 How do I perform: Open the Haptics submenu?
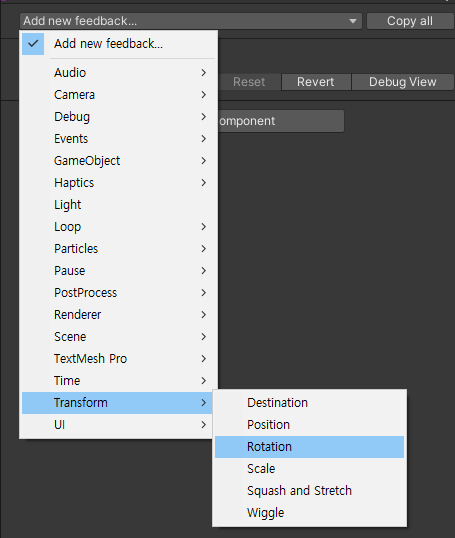coord(118,183)
